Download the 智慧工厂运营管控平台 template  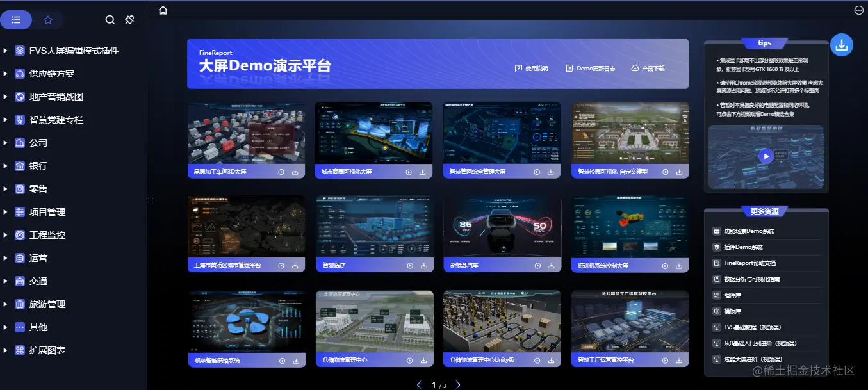(x=680, y=361)
